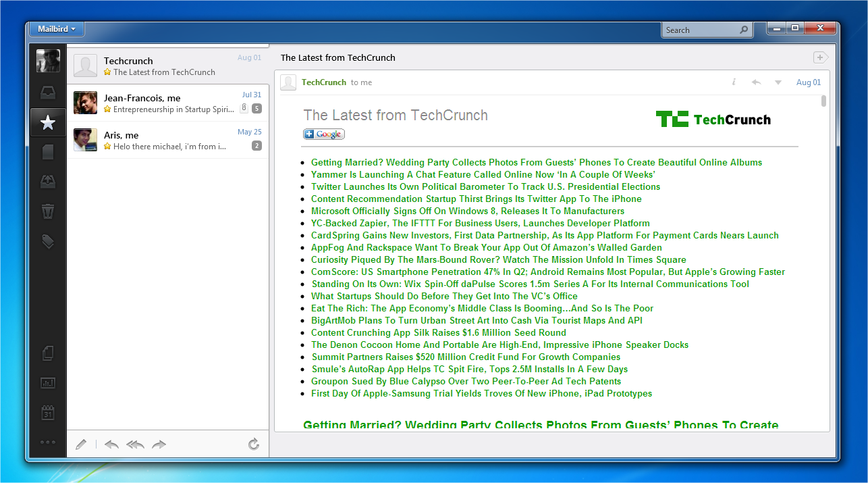This screenshot has height=483, width=868.
Task: Open the Denon Cocoon Home link
Action: coord(500,345)
